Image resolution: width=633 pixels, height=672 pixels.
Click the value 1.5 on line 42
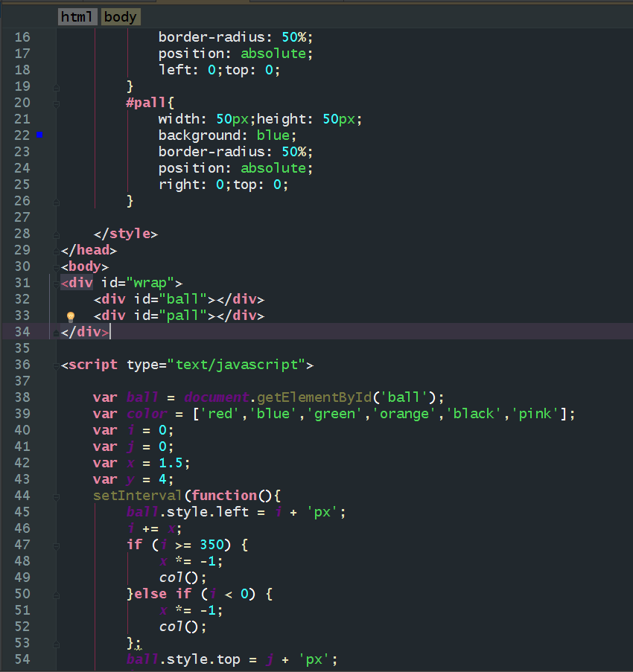coord(171,463)
